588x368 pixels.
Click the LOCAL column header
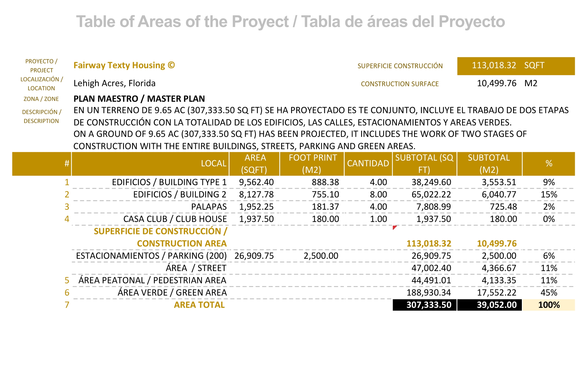click(213, 164)
